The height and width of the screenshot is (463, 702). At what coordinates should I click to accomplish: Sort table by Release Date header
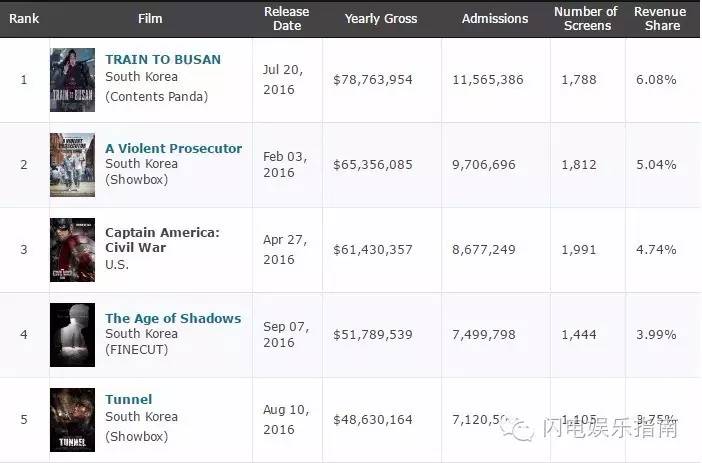(x=287, y=18)
